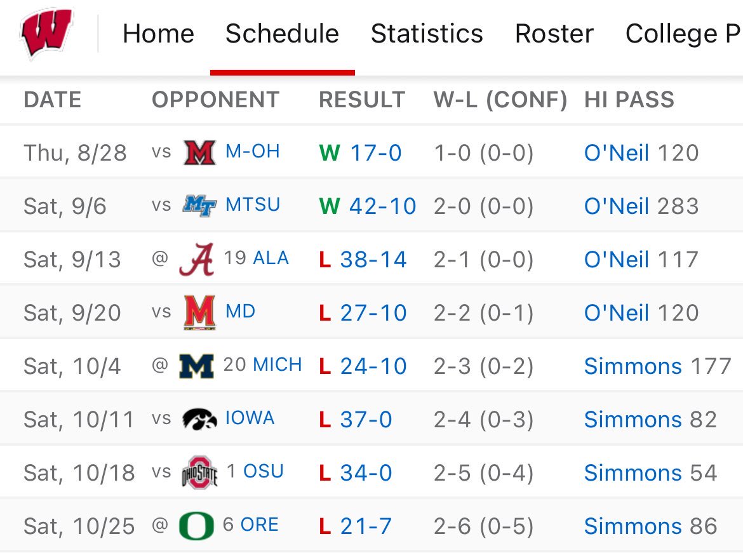Switch to the Statistics tab
This screenshot has width=743, height=560.
[x=427, y=34]
